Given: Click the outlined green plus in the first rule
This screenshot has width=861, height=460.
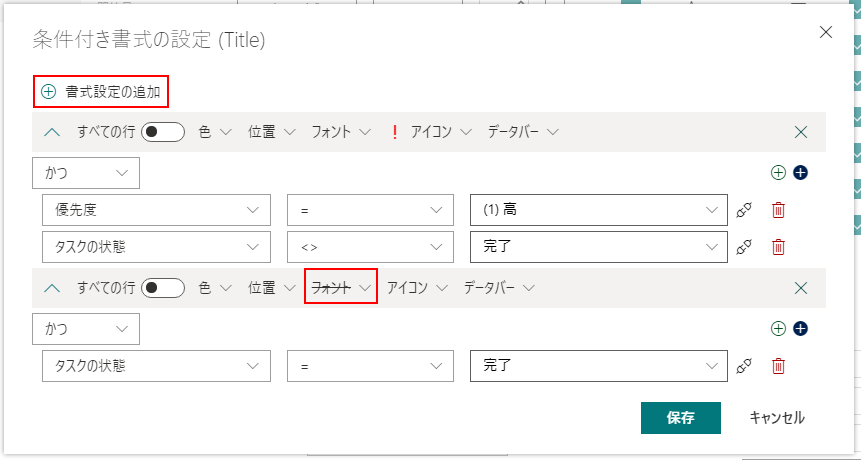Looking at the screenshot, I should [778, 172].
